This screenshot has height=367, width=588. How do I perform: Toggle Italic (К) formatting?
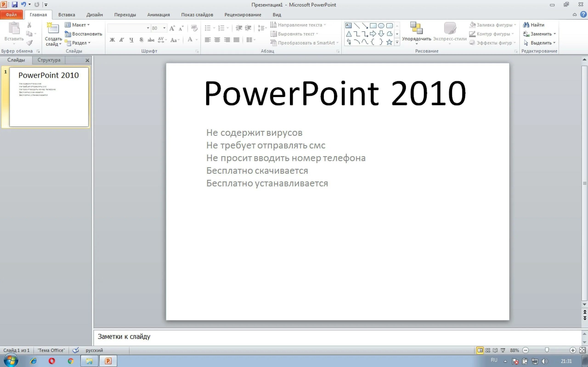(122, 40)
